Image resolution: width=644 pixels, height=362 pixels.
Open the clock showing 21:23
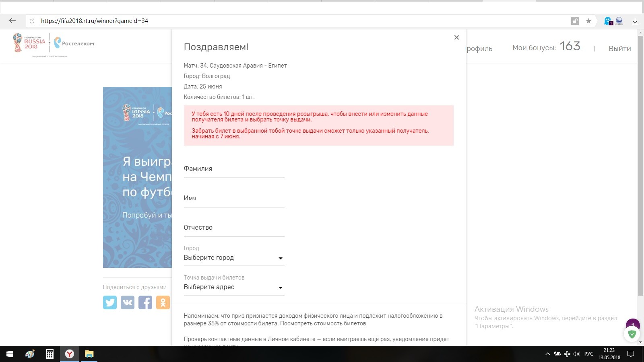pyautogui.click(x=609, y=354)
